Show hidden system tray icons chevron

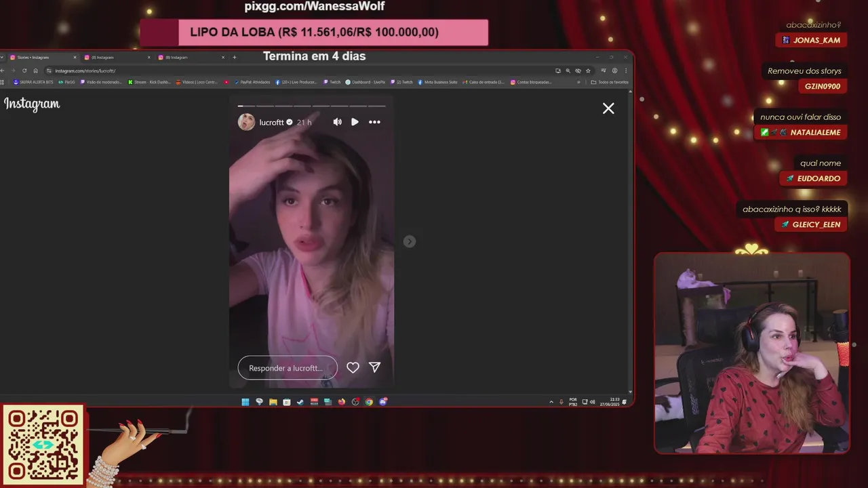click(551, 402)
